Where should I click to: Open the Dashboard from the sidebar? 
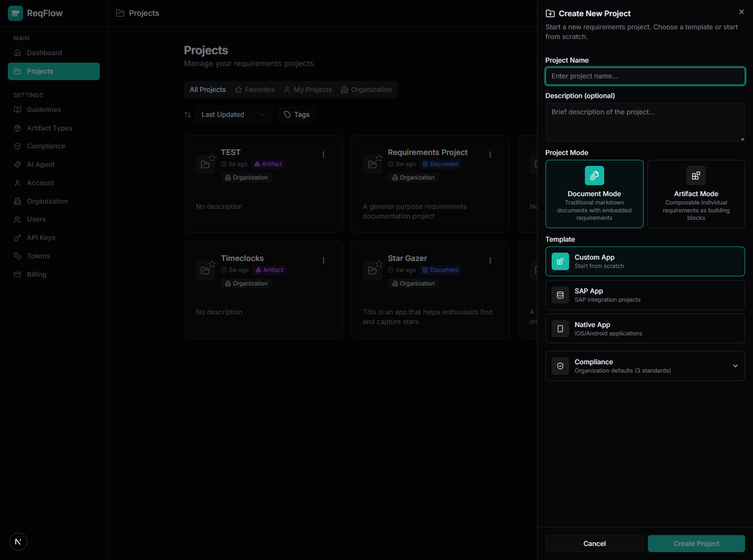point(44,53)
